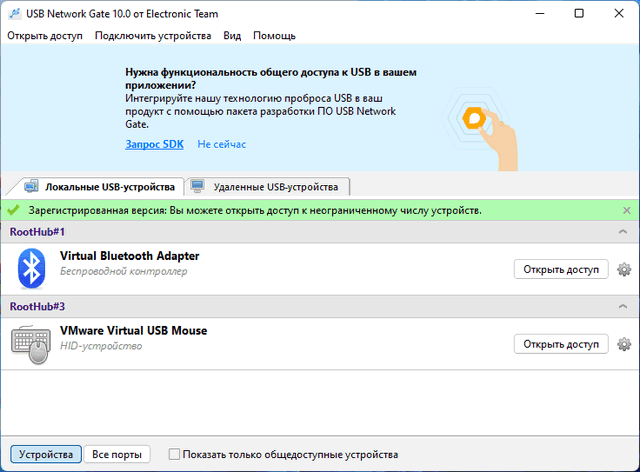Open settings gear for Virtual Bluetooth Adapter
This screenshot has height=472, width=640.
tap(624, 269)
